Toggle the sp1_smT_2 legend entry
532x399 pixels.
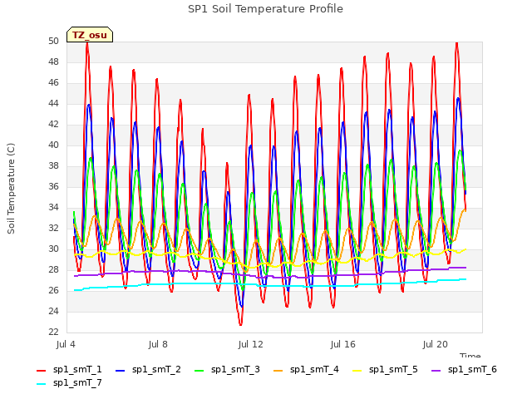click(148, 369)
